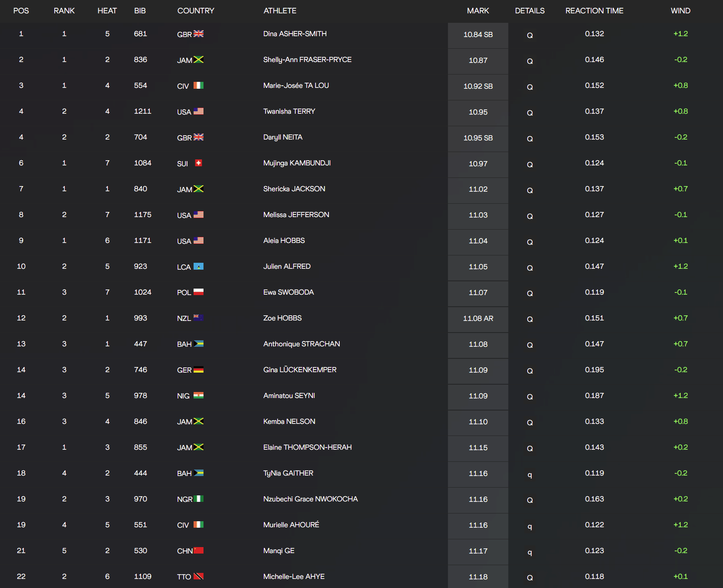The image size is (723, 588).
Task: Click the 11.08 AR mark for Zoe Hobbs
Action: 478,318
